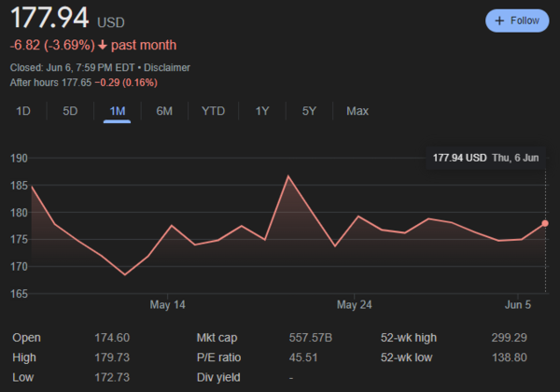Select the 5D chart range
This screenshot has width=560, height=392.
pos(70,111)
